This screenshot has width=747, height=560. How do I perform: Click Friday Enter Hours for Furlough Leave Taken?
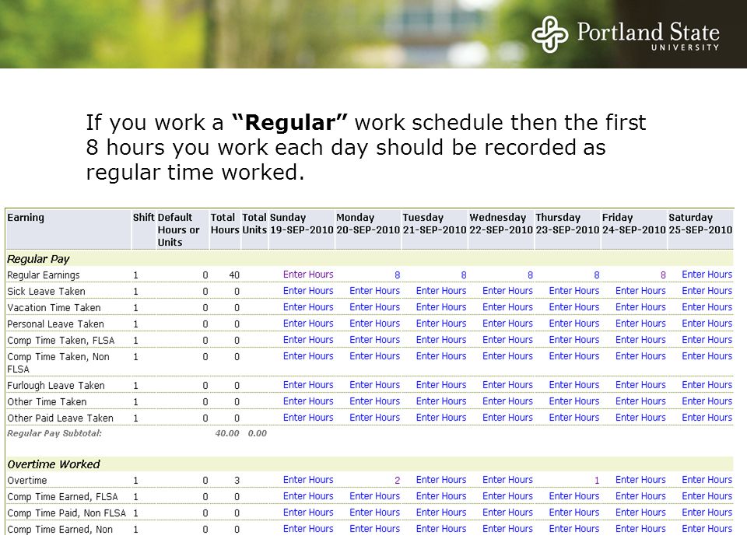pyautogui.click(x=640, y=385)
